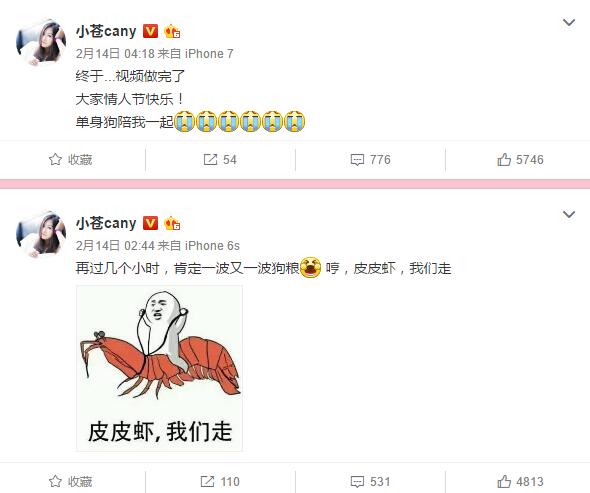Like the second post with 4813 likes
The image size is (590, 493).
coord(520,481)
